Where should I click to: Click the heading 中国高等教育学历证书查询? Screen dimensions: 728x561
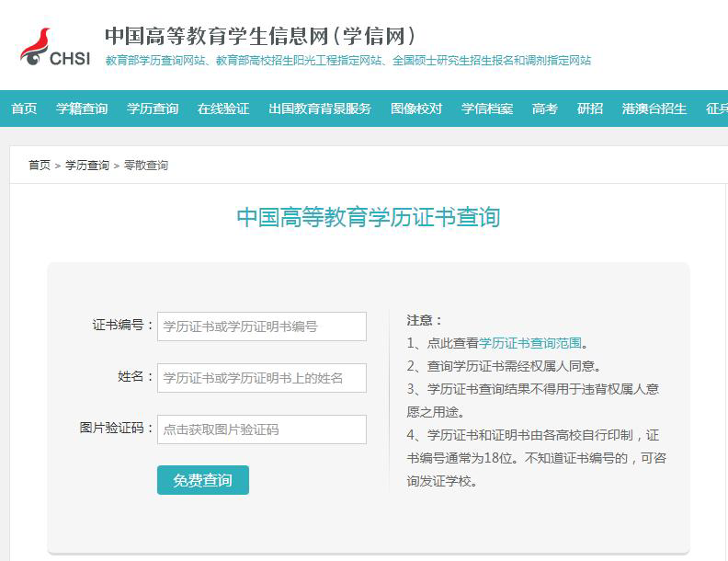coord(369,217)
